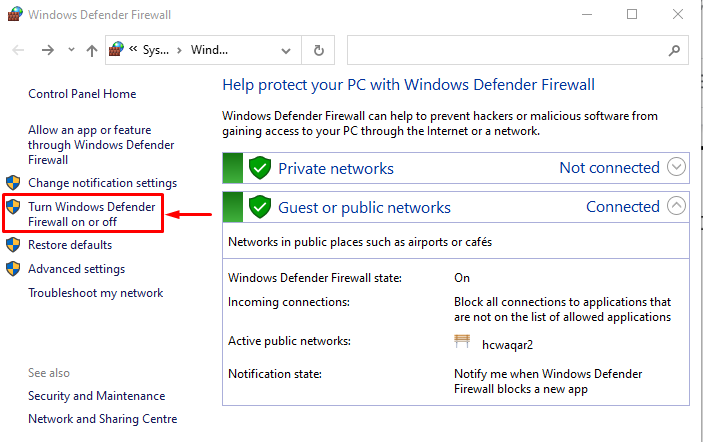The height and width of the screenshot is (442, 703).
Task: Open Network and Sharing Centre
Action: (102, 419)
